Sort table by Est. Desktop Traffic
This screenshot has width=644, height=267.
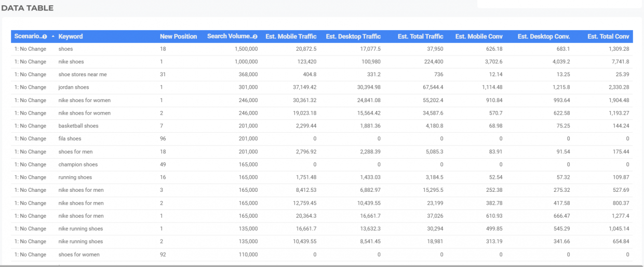coord(353,36)
